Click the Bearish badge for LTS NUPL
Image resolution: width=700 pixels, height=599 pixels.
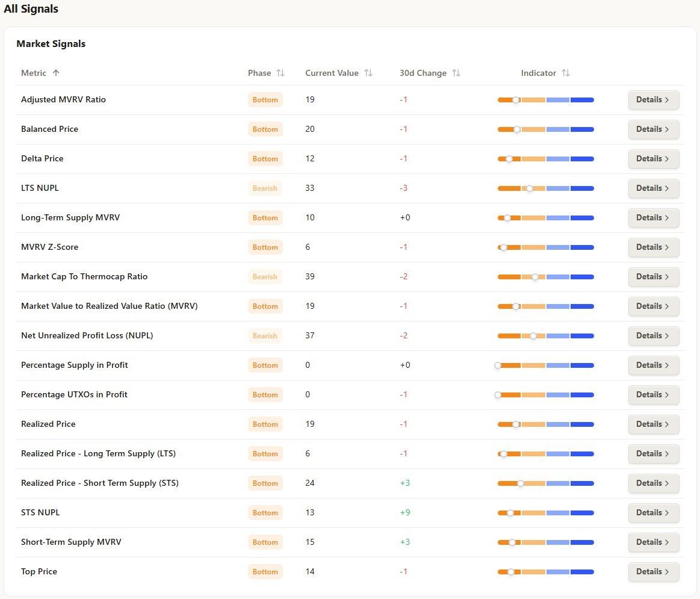click(x=265, y=188)
